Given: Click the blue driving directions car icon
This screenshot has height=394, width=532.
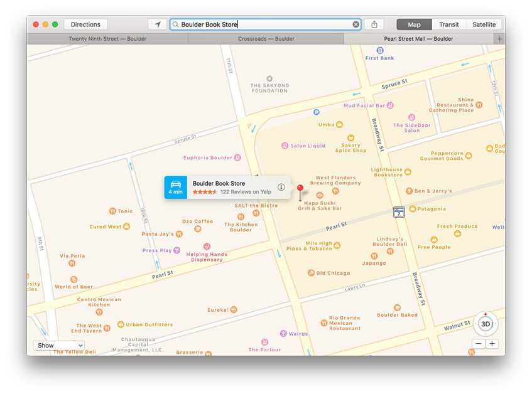Looking at the screenshot, I should 175,187.
